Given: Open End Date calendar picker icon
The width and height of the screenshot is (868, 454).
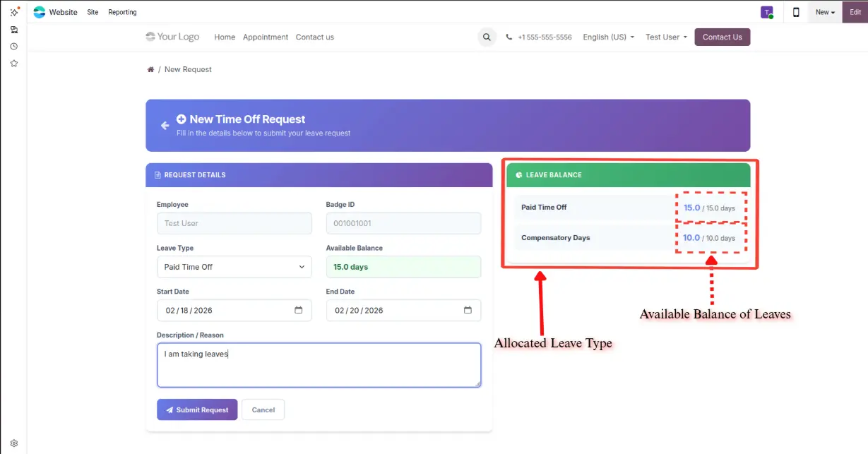Looking at the screenshot, I should tap(468, 311).
